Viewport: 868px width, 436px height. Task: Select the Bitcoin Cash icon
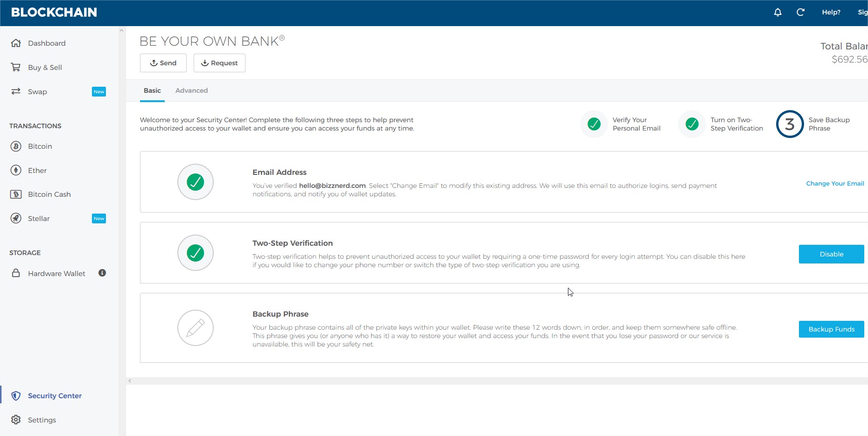(16, 194)
